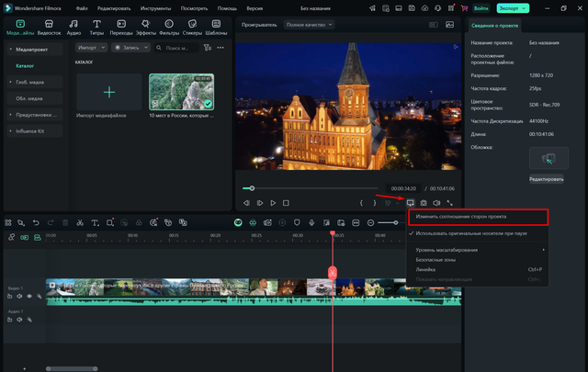Click the Редактировать button under the cover
Screen dimensions: 588x372
click(547, 179)
